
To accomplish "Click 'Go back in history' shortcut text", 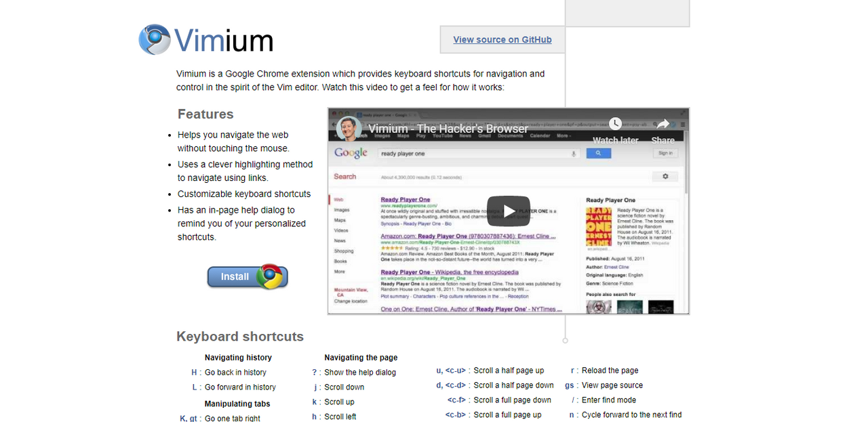I will pos(235,373).
